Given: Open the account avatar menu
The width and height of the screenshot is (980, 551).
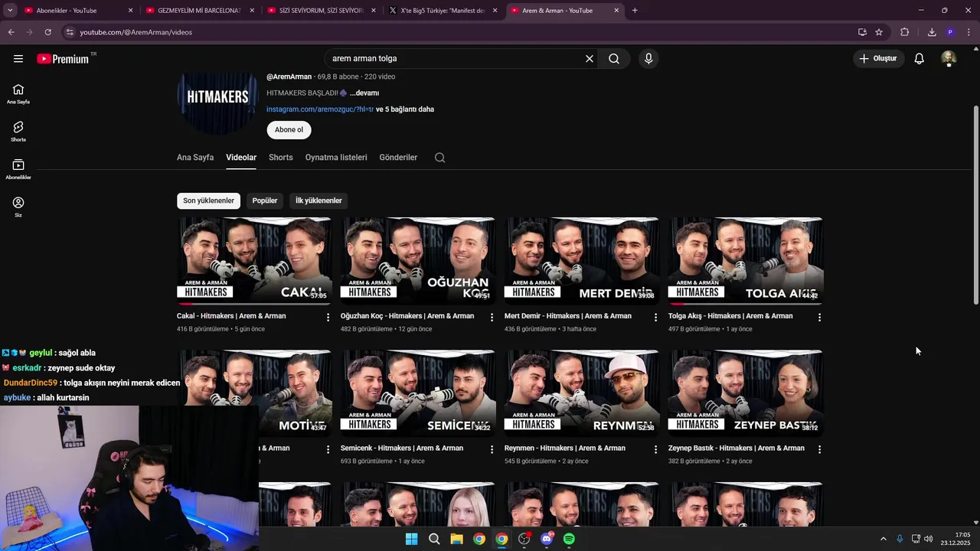Looking at the screenshot, I should click(x=949, y=58).
